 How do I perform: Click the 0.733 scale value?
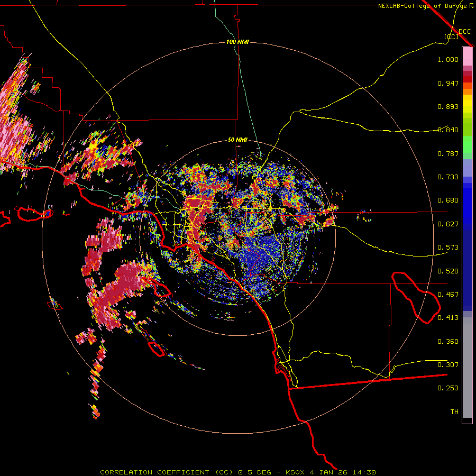click(x=448, y=177)
